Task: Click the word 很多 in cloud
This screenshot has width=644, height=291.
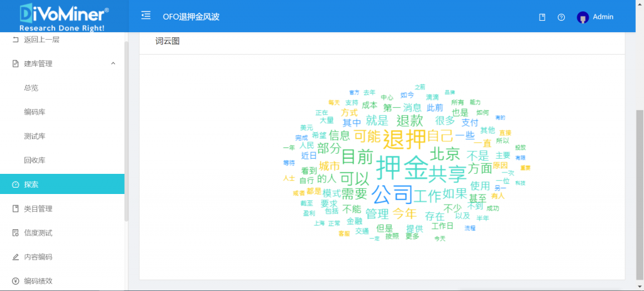Action: click(x=445, y=120)
